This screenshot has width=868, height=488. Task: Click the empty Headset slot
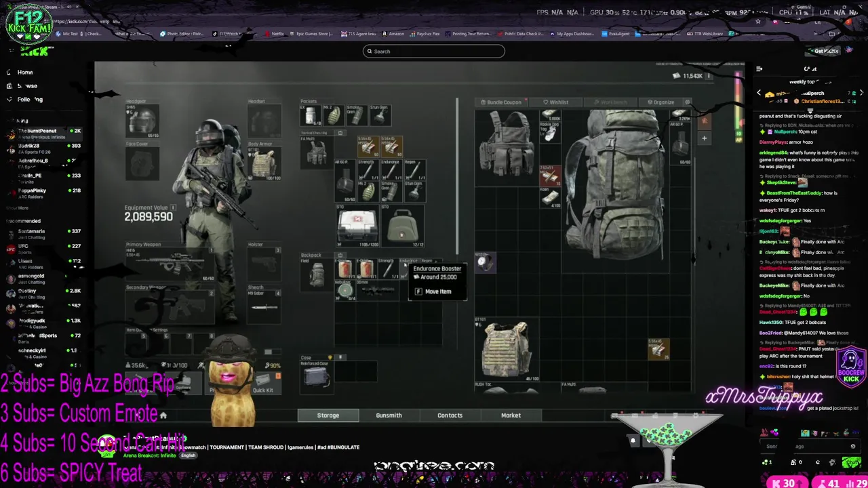tap(264, 121)
